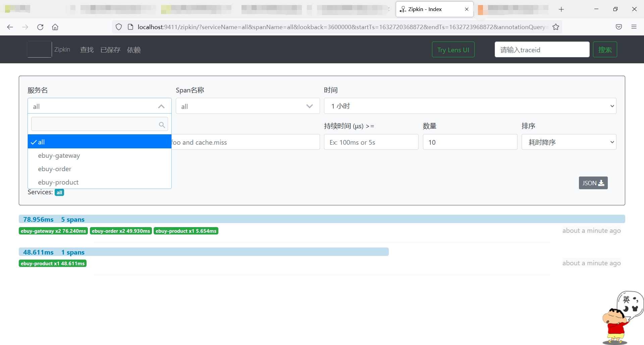Open the Pocket save icon

619,27
